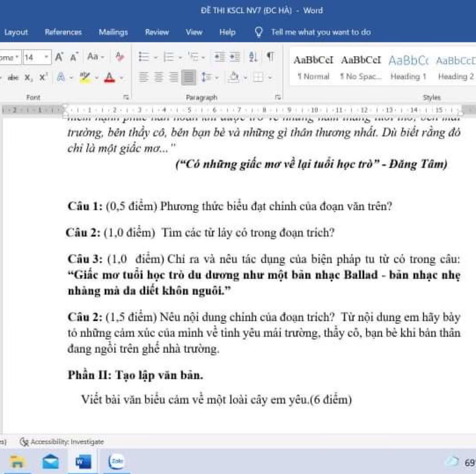
Task: Apply paragraph shading bucket
Action: click(234, 78)
